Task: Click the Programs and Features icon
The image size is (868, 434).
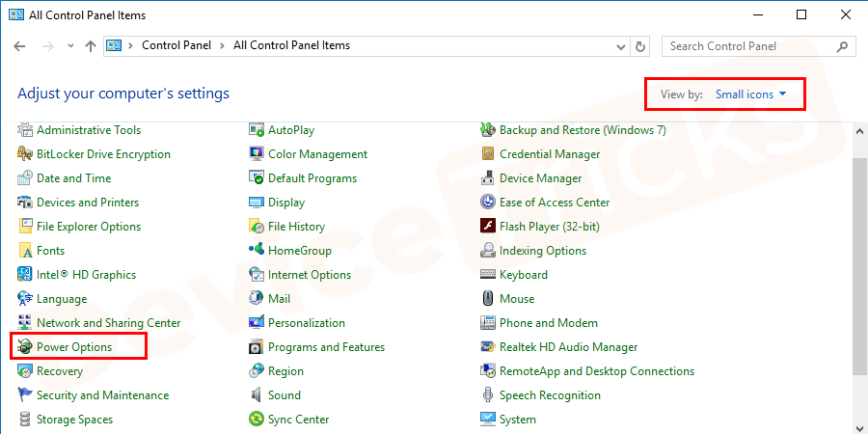Action: pyautogui.click(x=257, y=347)
